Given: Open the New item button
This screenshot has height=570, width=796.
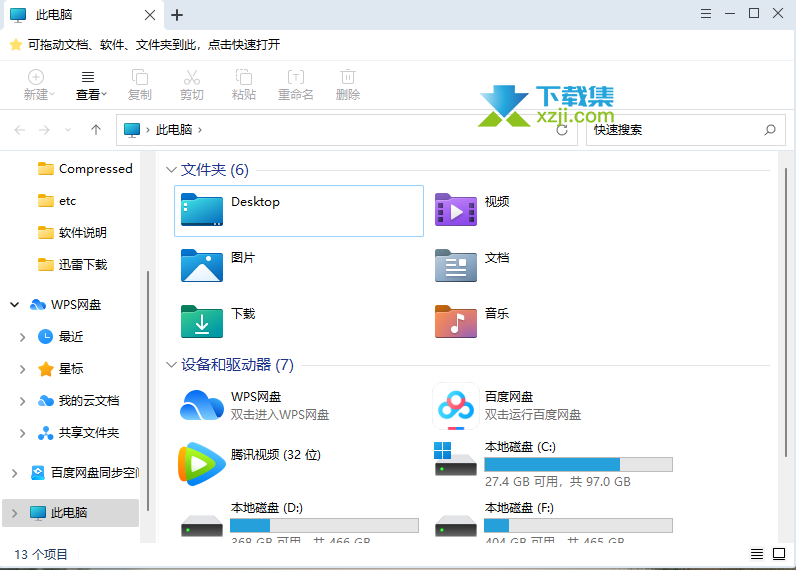Looking at the screenshot, I should click(x=39, y=85).
